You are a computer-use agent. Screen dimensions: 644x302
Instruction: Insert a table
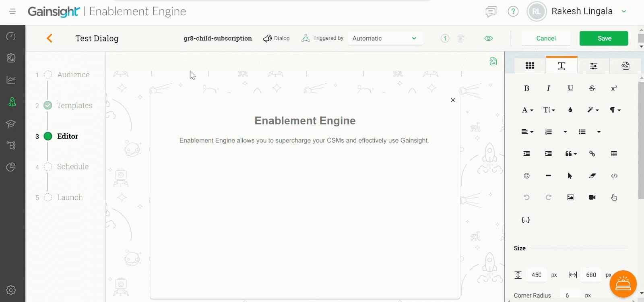click(x=614, y=154)
